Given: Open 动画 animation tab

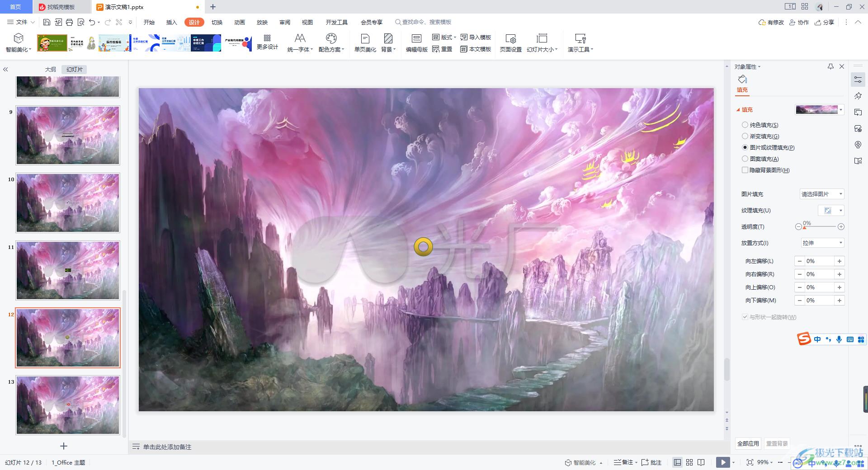Looking at the screenshot, I should (240, 22).
